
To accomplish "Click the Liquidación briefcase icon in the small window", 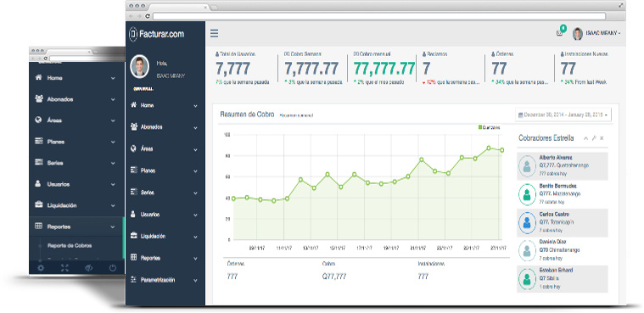I will point(39,205).
